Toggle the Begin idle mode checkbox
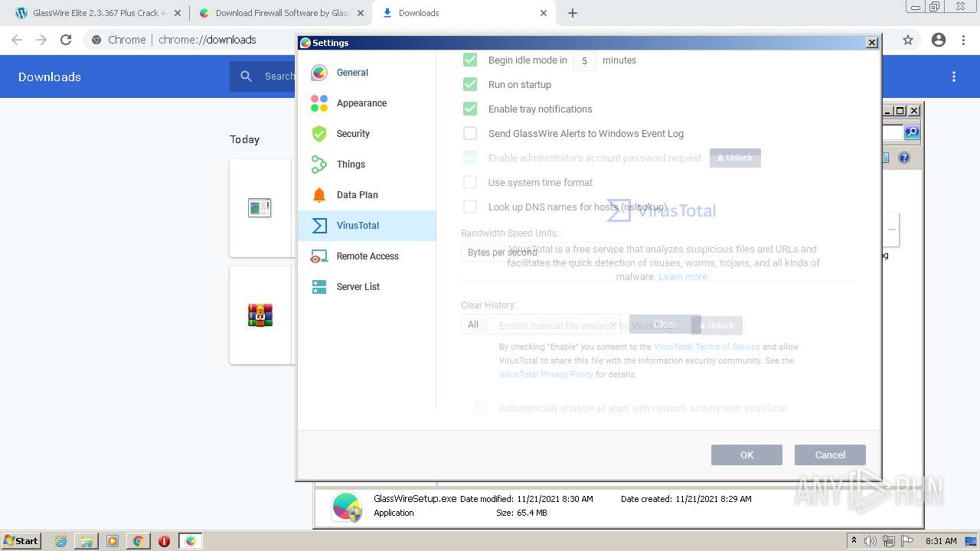 pos(470,60)
